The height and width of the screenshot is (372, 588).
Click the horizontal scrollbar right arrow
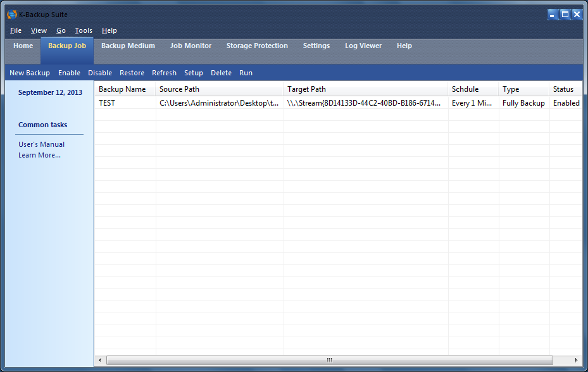577,360
